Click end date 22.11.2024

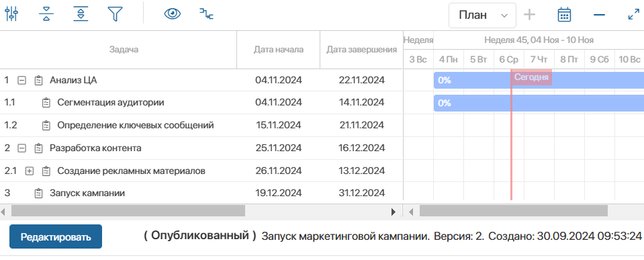pos(362,81)
